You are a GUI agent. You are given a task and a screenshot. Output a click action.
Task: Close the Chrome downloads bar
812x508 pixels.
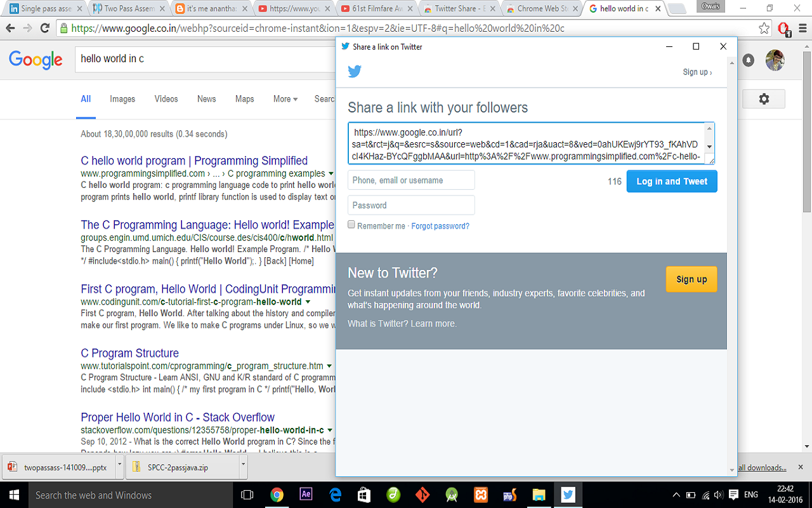click(801, 467)
